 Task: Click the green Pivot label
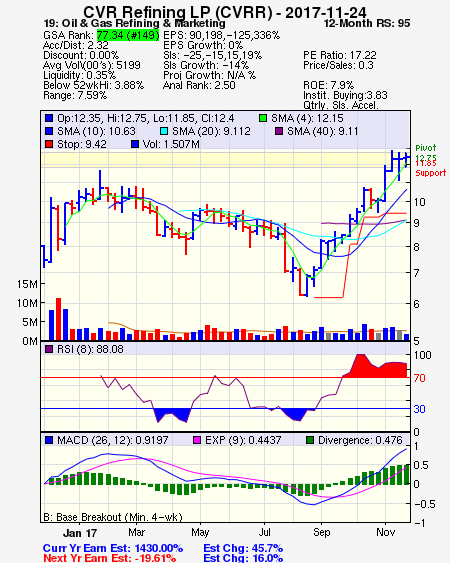426,148
